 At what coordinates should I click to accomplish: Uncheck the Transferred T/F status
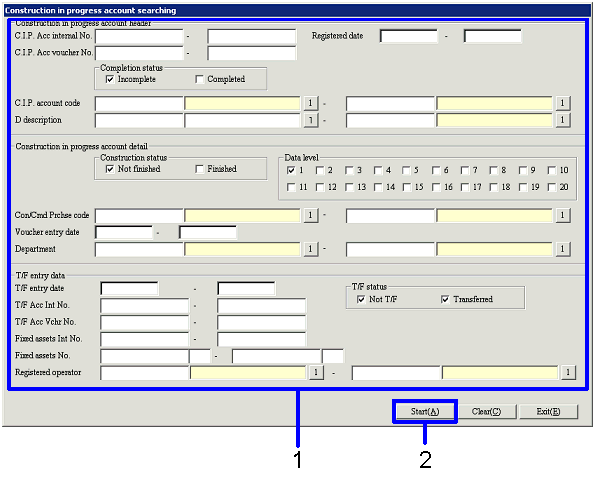[x=445, y=300]
